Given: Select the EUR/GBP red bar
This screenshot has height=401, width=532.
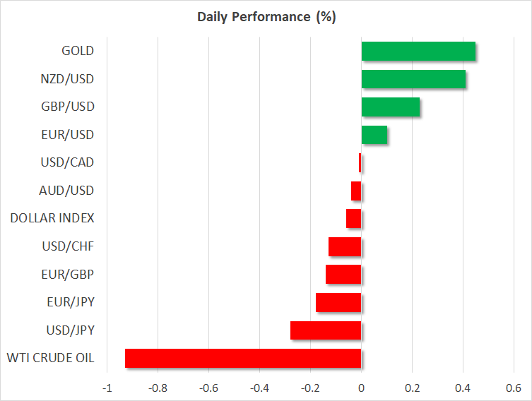Looking at the screenshot, I should [343, 275].
